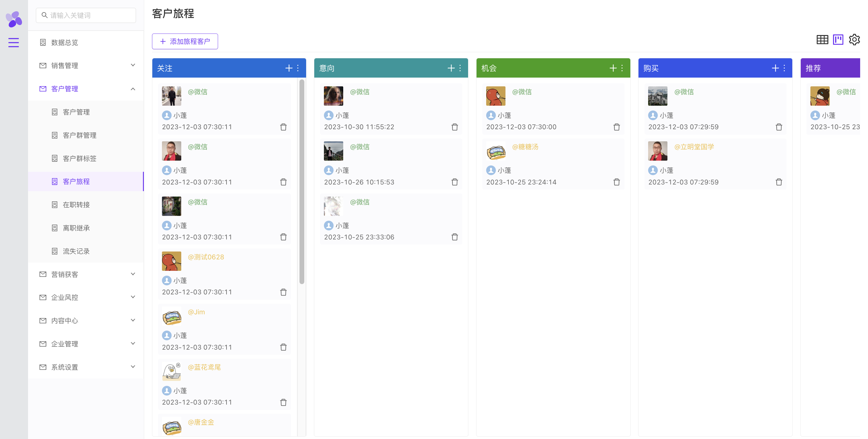The width and height of the screenshot is (868, 439).
Task: Click the purple app logo
Action: [x=14, y=19]
